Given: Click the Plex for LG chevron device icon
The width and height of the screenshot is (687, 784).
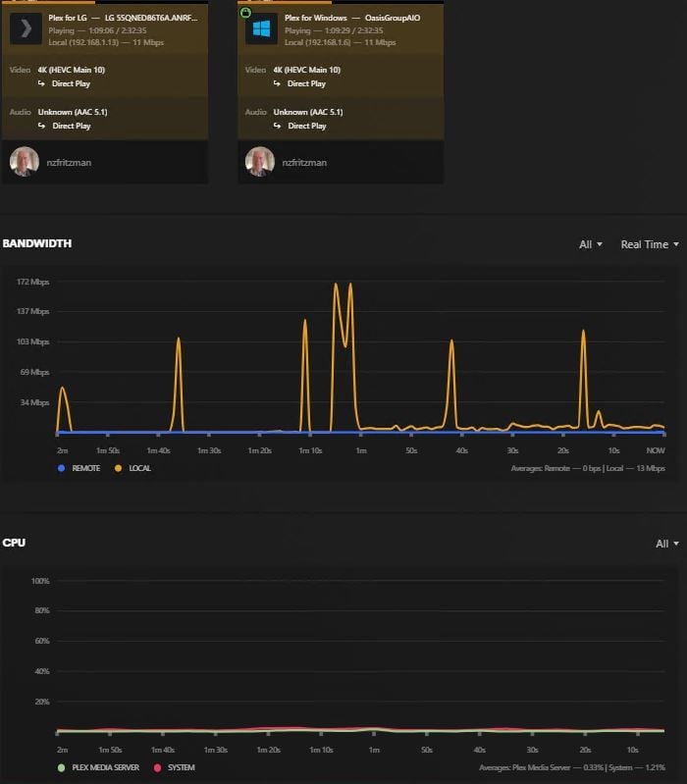Looking at the screenshot, I should 26,29.
